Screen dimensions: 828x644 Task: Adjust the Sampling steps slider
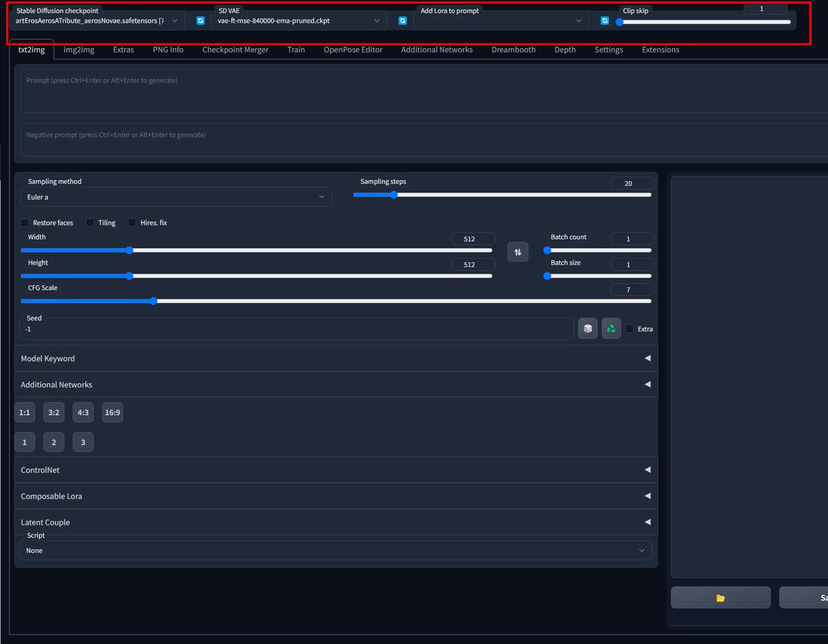[x=502, y=195]
